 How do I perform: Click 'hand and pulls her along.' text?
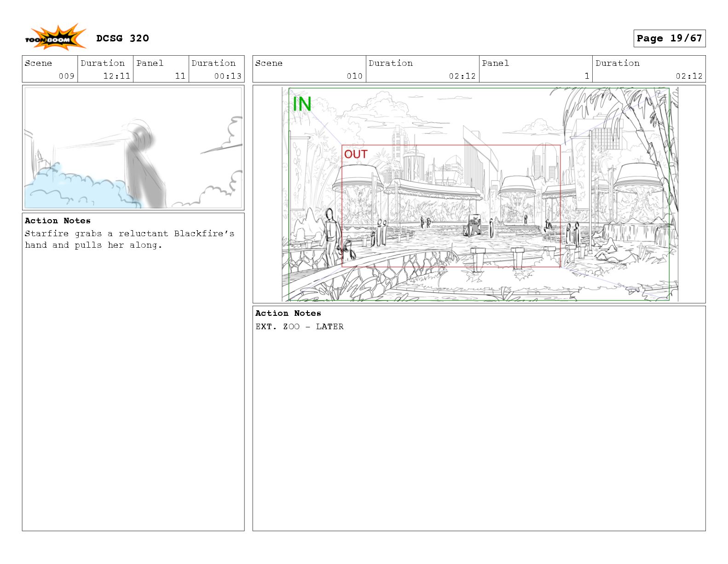pyautogui.click(x=93, y=245)
